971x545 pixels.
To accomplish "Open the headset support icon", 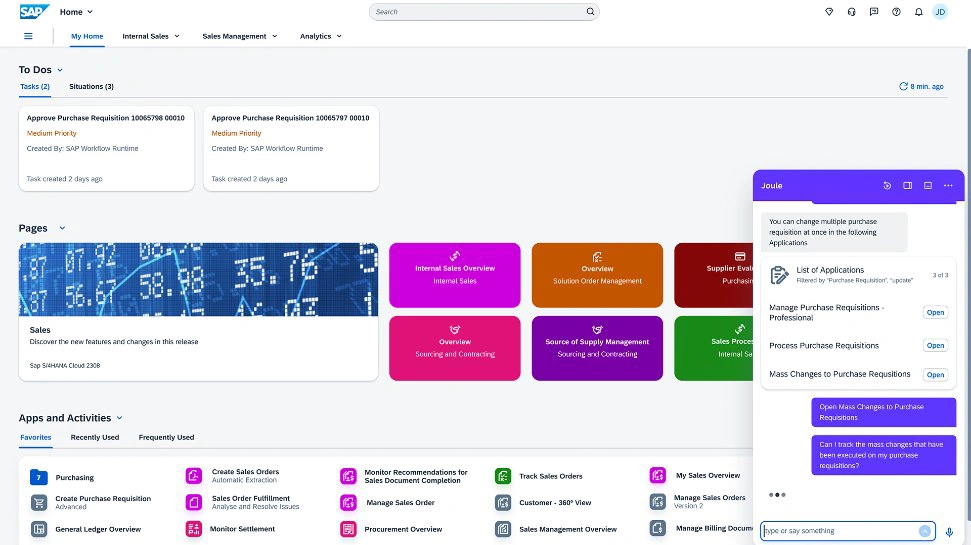I will (x=851, y=12).
